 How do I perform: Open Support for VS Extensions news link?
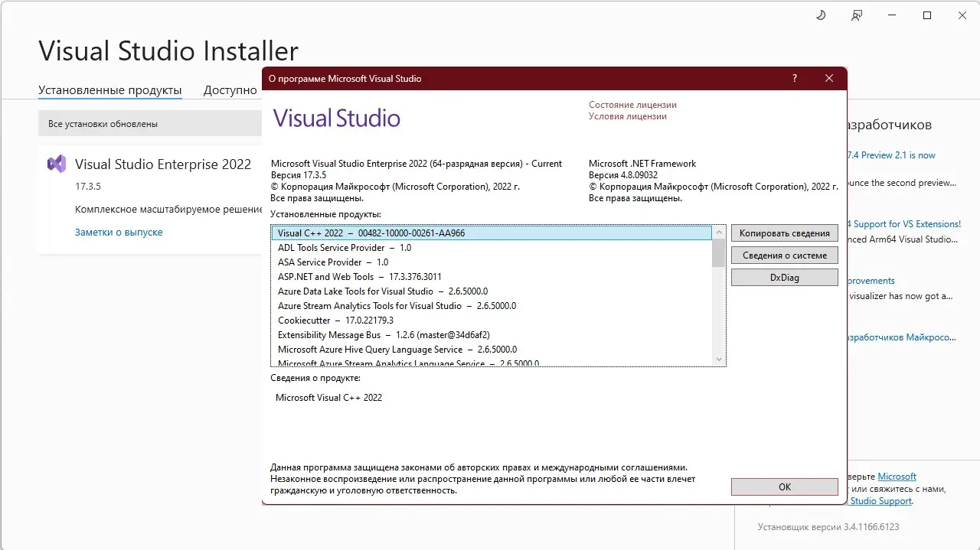tap(904, 224)
